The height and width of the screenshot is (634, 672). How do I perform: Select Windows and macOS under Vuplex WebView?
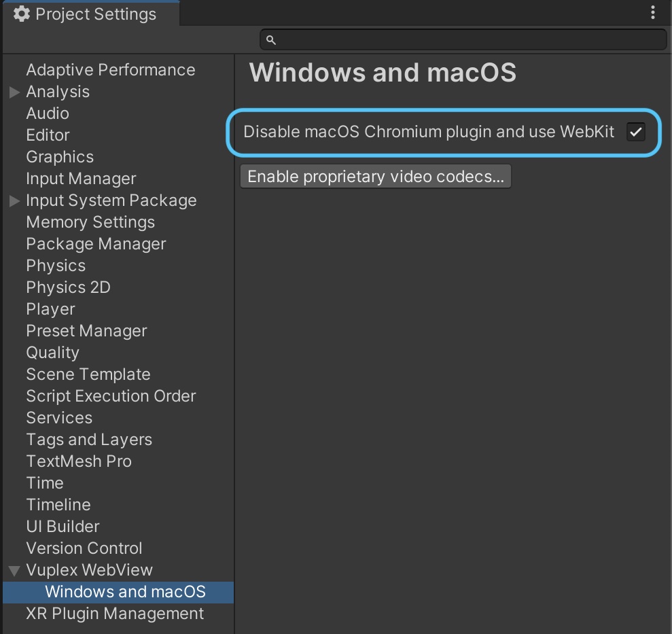click(124, 592)
